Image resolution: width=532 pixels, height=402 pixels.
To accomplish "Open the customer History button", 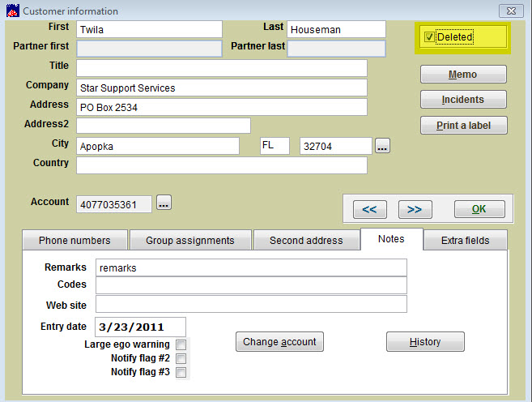I will click(425, 341).
